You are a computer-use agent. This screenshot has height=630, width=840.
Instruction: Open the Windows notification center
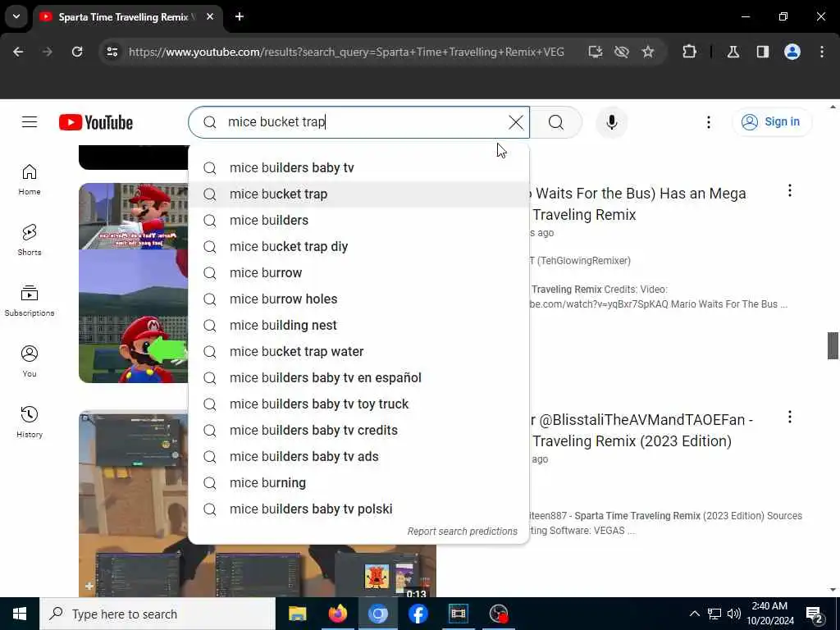coord(815,615)
